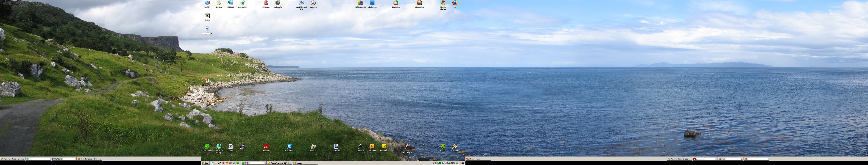Select the .gif image file icon
Image resolution: width=868 pixels, height=165 pixels.
tap(207, 30)
